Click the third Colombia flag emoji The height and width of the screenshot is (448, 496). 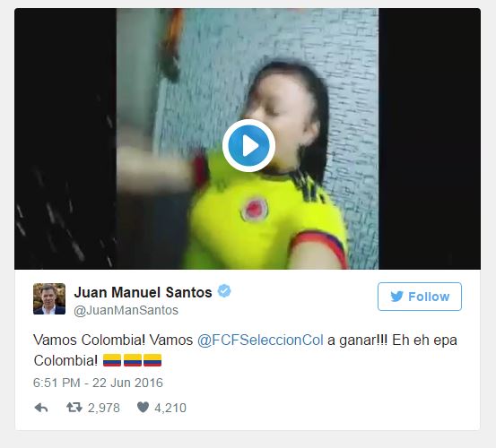[152, 360]
